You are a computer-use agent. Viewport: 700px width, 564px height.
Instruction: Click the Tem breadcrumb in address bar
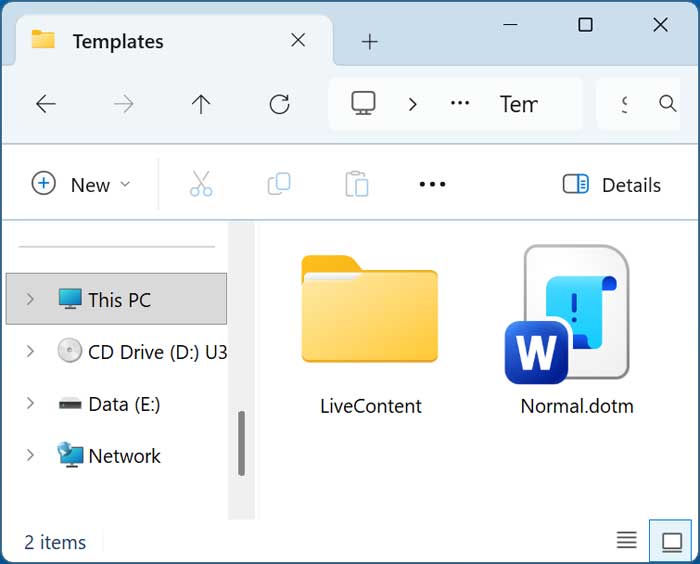pos(519,104)
